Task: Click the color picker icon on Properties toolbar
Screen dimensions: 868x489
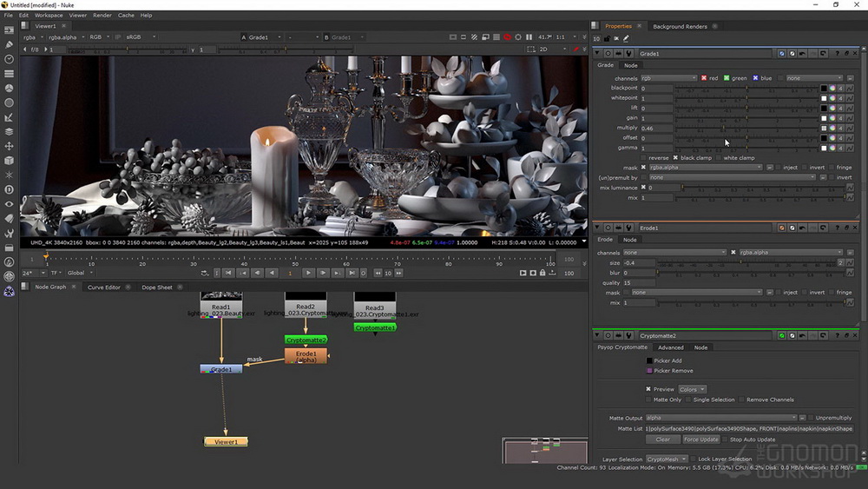Action: [x=626, y=39]
